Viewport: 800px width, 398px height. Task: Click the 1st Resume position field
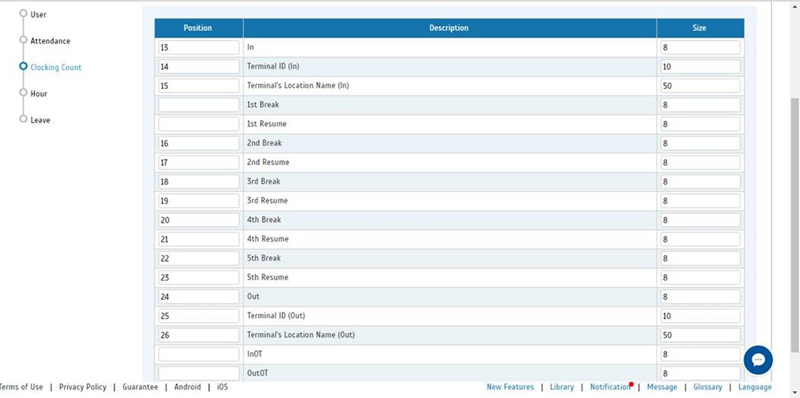coord(199,124)
